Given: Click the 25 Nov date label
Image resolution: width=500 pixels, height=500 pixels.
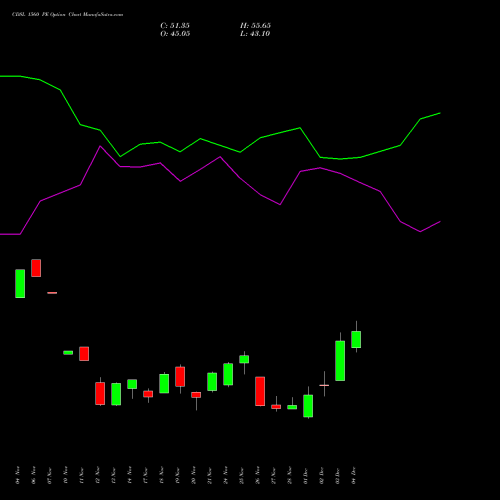Looking at the screenshot, I should click(x=242, y=475).
